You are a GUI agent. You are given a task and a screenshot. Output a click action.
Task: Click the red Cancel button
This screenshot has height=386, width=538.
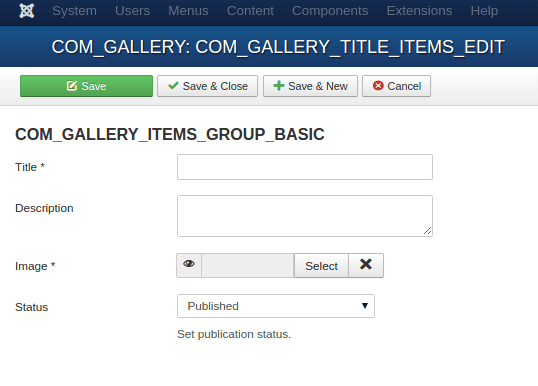(x=397, y=86)
